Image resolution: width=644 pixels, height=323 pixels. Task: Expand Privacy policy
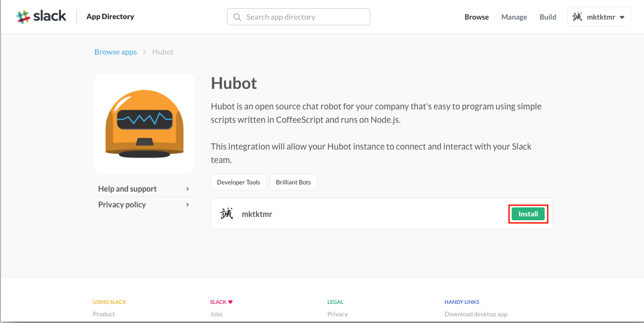(x=144, y=205)
